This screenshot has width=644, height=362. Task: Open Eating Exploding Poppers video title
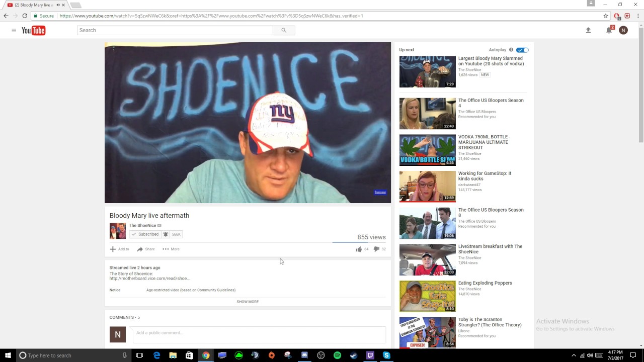click(485, 283)
